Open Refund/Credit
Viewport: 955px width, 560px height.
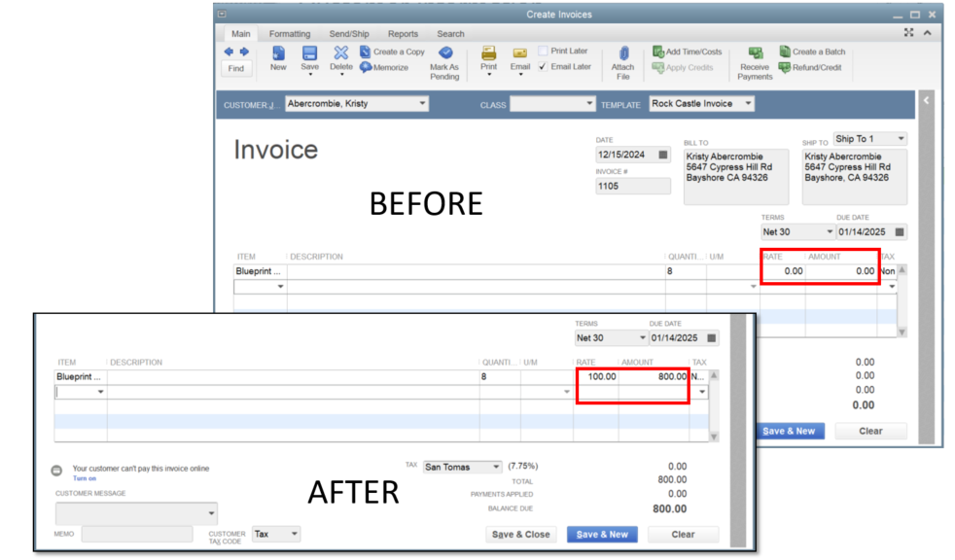(811, 67)
